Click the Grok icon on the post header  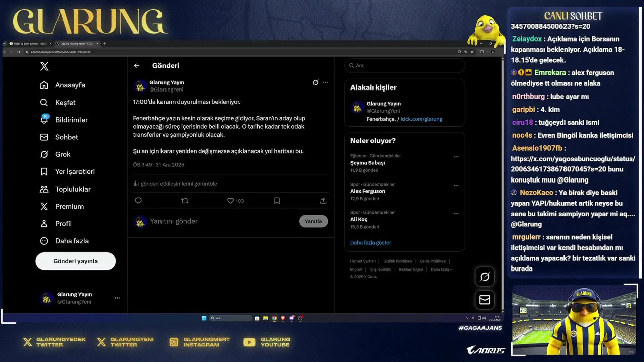click(x=315, y=82)
